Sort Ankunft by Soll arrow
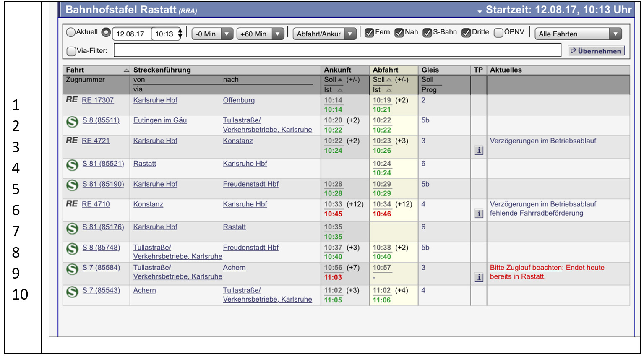Screen dimensions: 644x357 click(x=340, y=80)
